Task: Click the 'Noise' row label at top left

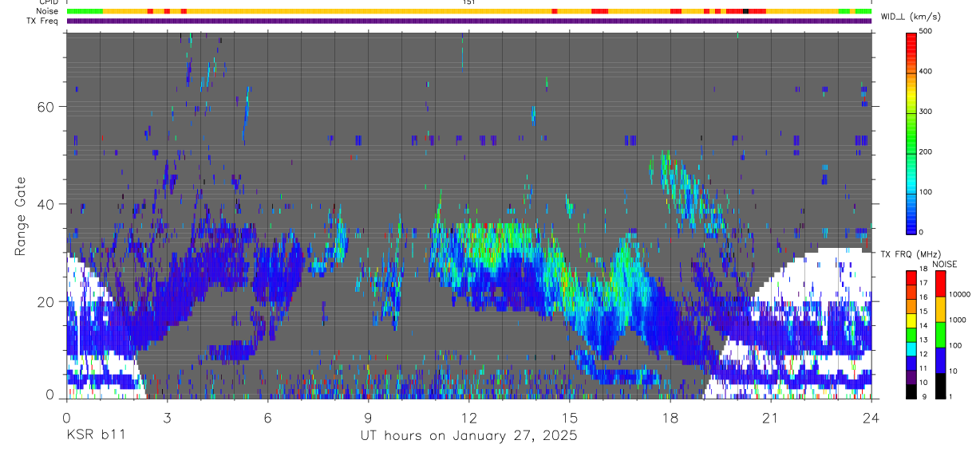Action: (48, 11)
